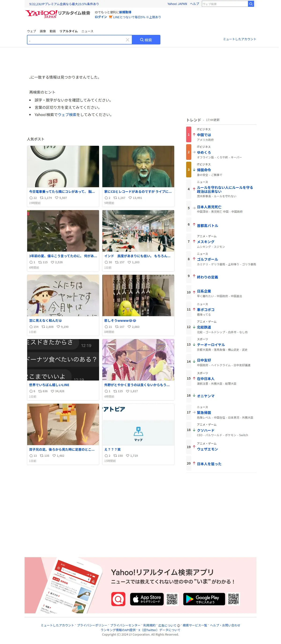Image resolution: width=281 pixels, height=644 pixels.
Task: Click repost icon on 外野がとやかく post
Action: 115,391
